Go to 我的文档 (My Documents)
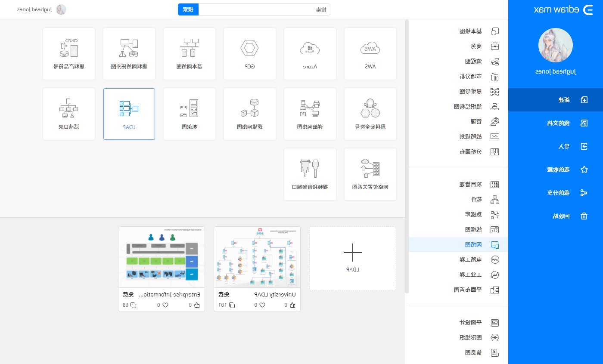The width and height of the screenshot is (603, 364). (556, 123)
